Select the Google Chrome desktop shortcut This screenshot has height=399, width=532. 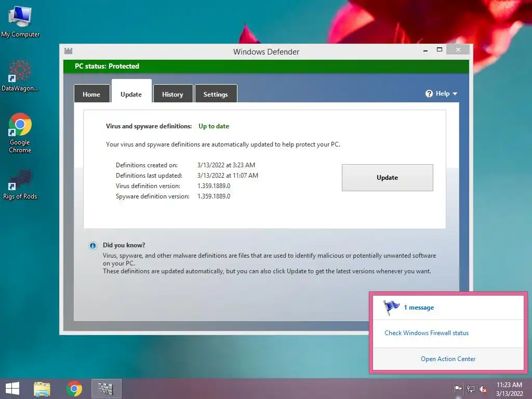20,133
